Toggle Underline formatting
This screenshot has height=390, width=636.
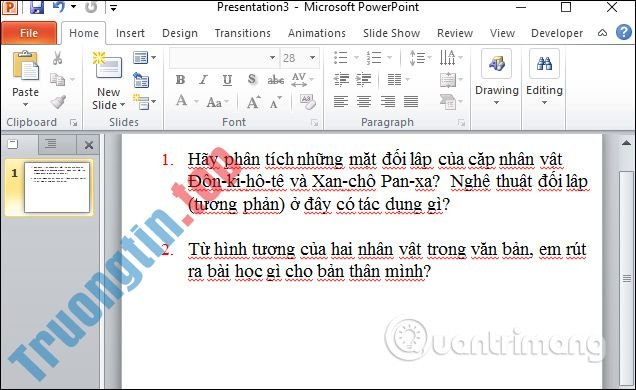[x=227, y=80]
